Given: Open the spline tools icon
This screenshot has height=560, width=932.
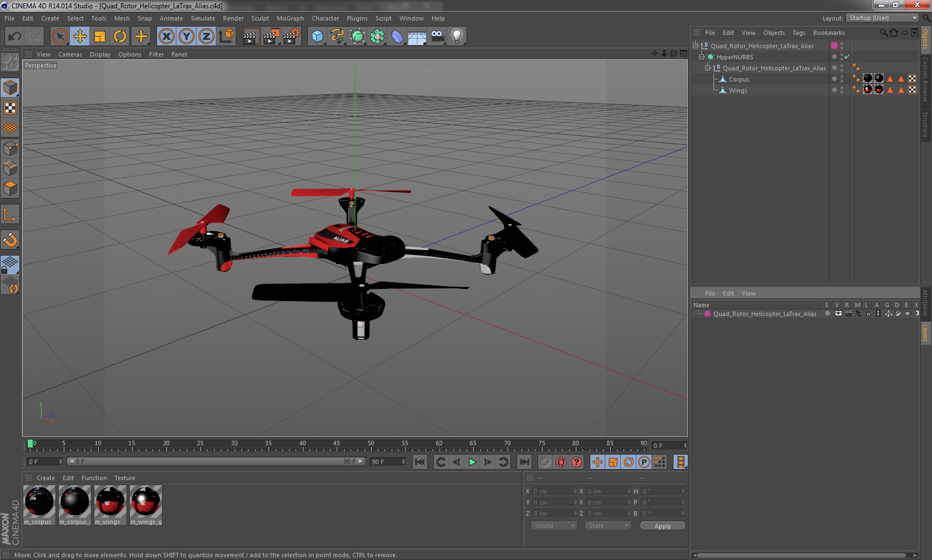Looking at the screenshot, I should coord(337,37).
